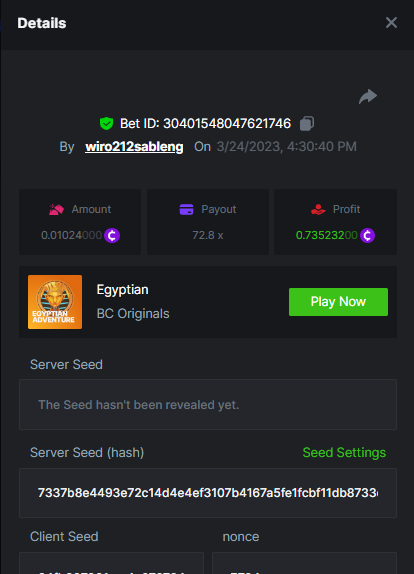Open wiro212sableng user profile link
Image resolution: width=414 pixels, height=574 pixels.
tap(134, 147)
